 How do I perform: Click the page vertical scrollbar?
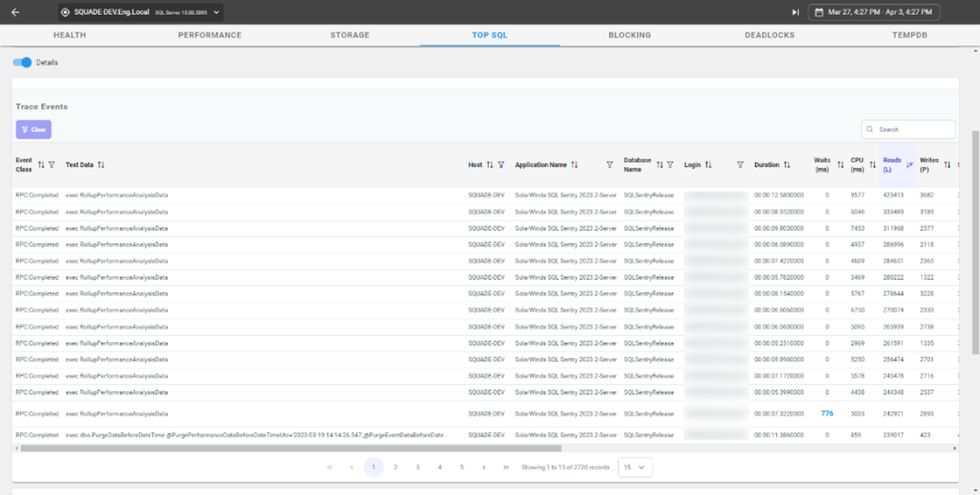(x=975, y=243)
